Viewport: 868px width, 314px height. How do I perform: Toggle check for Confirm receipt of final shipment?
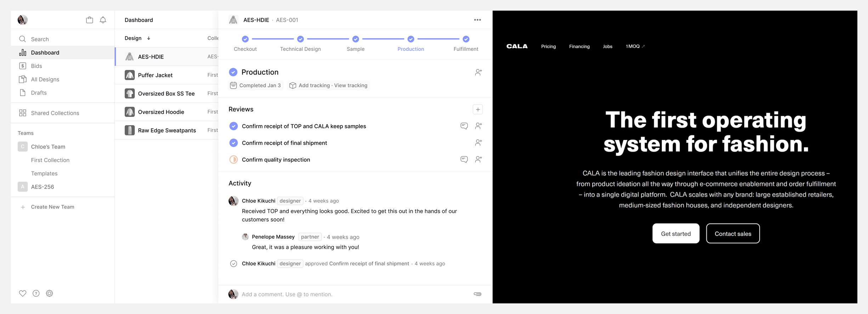pyautogui.click(x=234, y=143)
